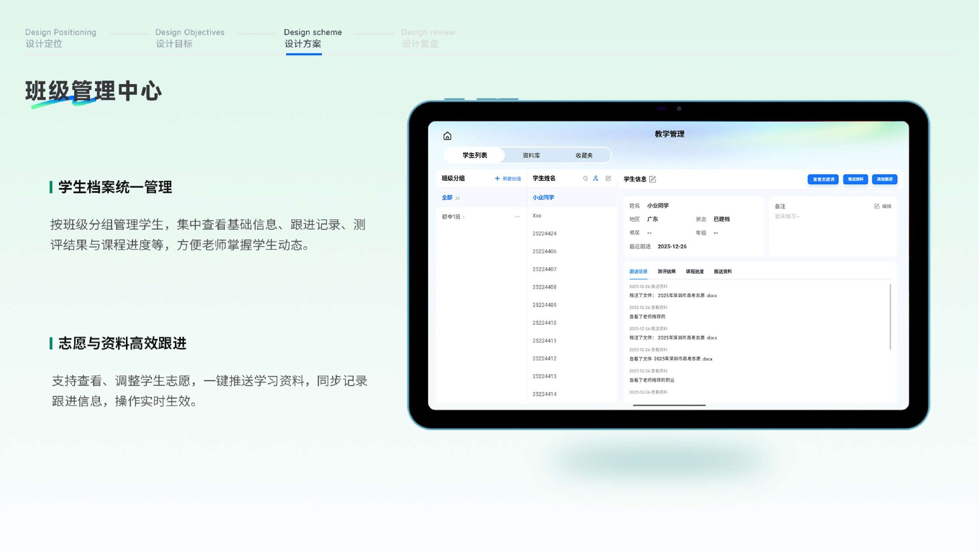The image size is (980, 551).
Task: Select student 25224410
Action: (x=572, y=323)
